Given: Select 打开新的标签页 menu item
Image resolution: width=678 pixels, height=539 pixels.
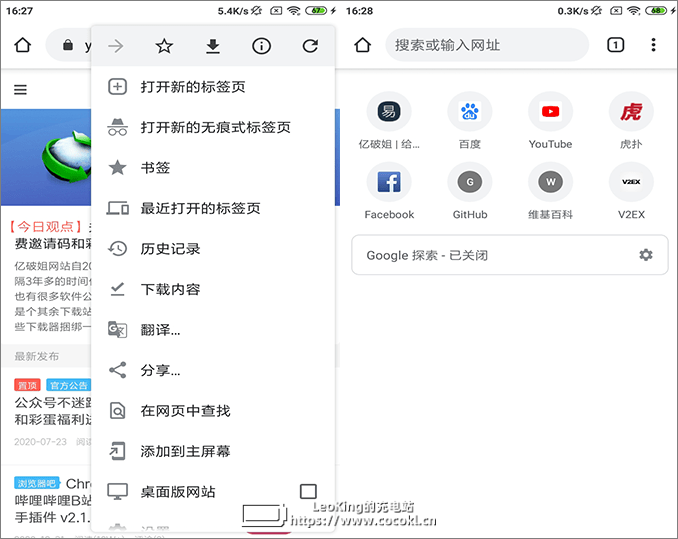Looking at the screenshot, I should [213, 87].
